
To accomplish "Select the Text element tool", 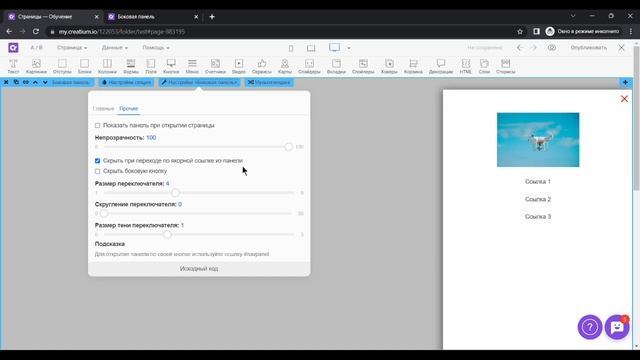I will pyautogui.click(x=13, y=66).
